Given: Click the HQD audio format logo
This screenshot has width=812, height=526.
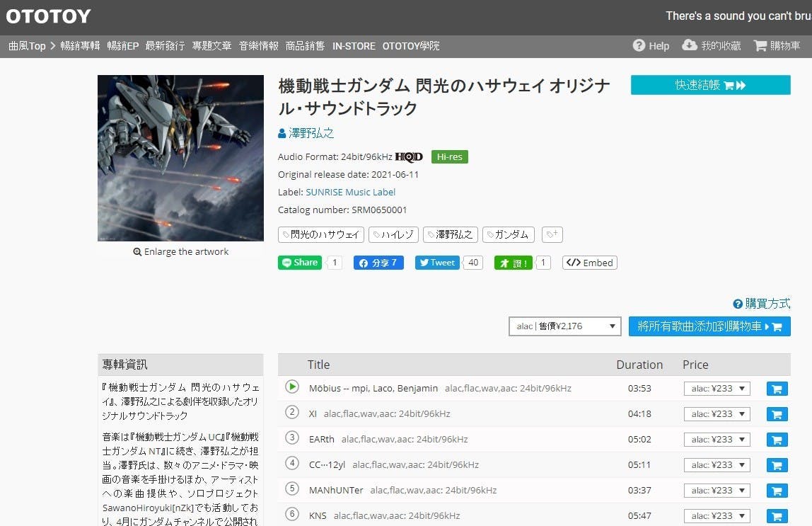Looking at the screenshot, I should 409,156.
